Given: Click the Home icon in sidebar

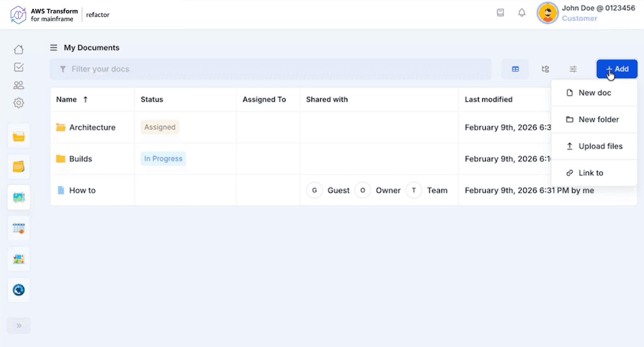Looking at the screenshot, I should click(x=19, y=50).
